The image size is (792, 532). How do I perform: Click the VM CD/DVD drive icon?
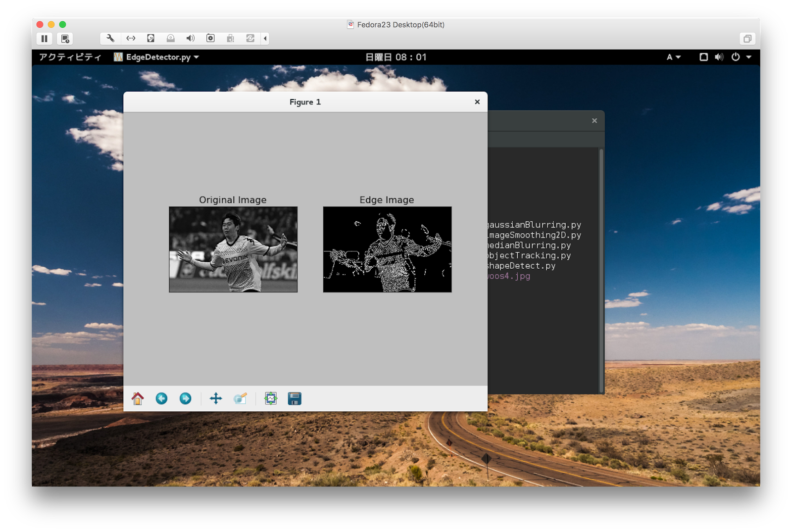click(170, 38)
